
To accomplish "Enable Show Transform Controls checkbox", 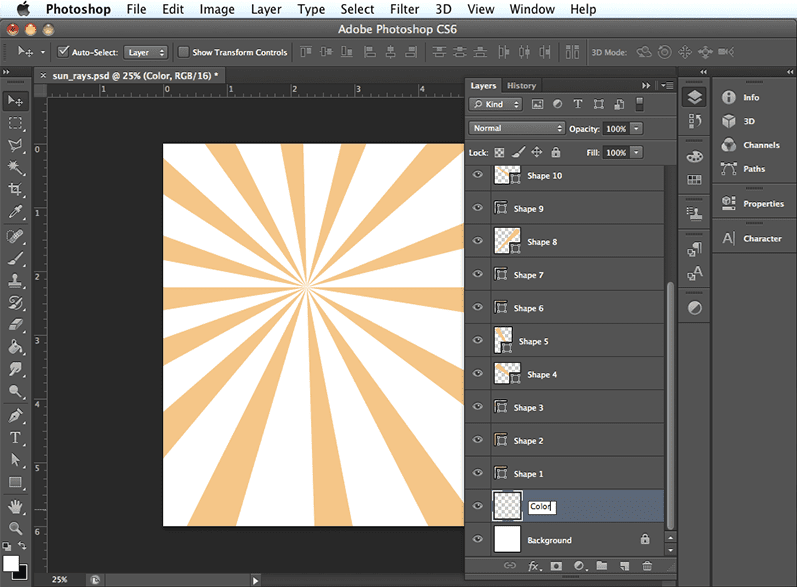I will (x=183, y=52).
